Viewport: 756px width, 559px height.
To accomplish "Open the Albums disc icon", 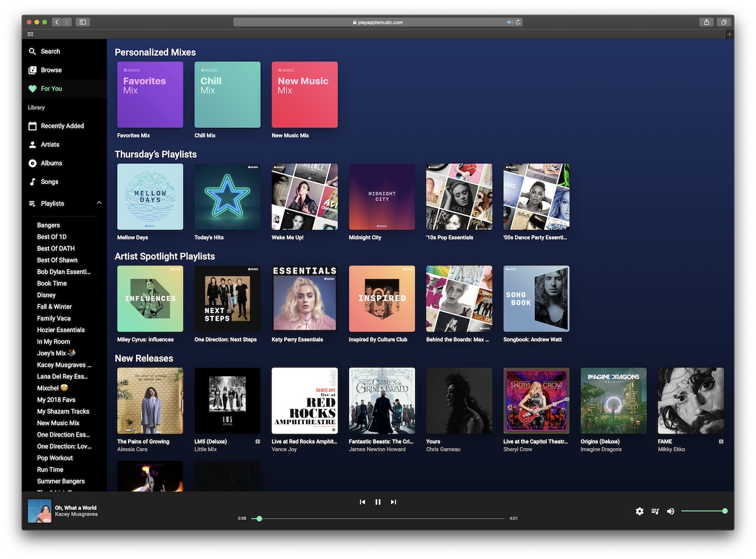I will (33, 163).
